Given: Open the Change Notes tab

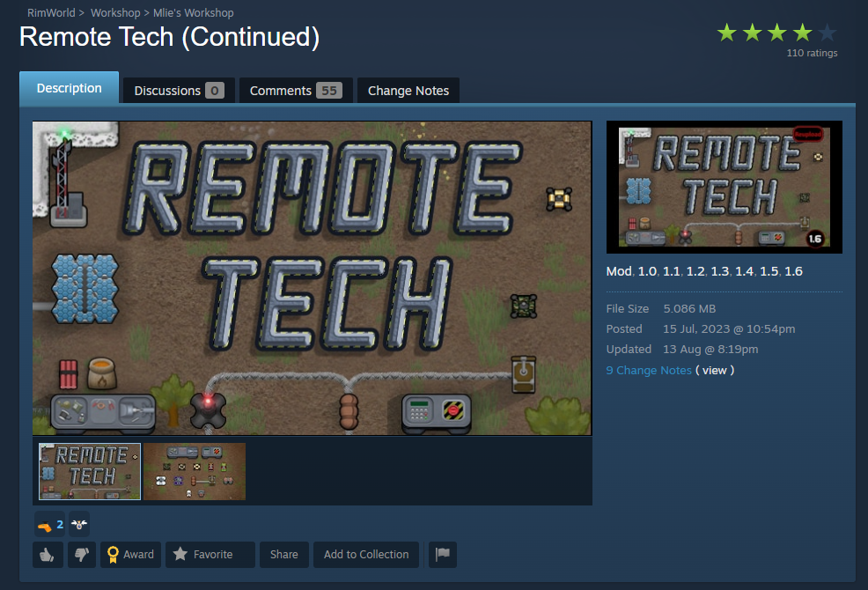Looking at the screenshot, I should pyautogui.click(x=408, y=91).
